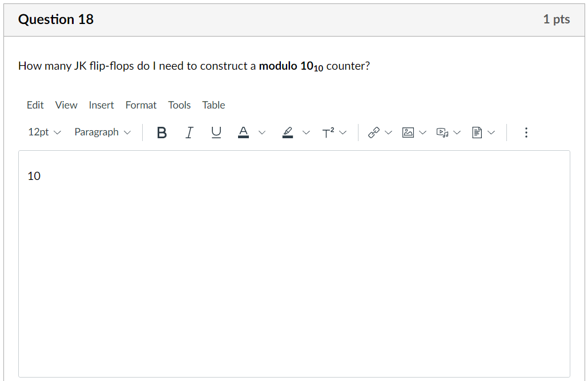The height and width of the screenshot is (381, 588).
Task: Toggle bold formatting in the editor
Action: click(162, 132)
